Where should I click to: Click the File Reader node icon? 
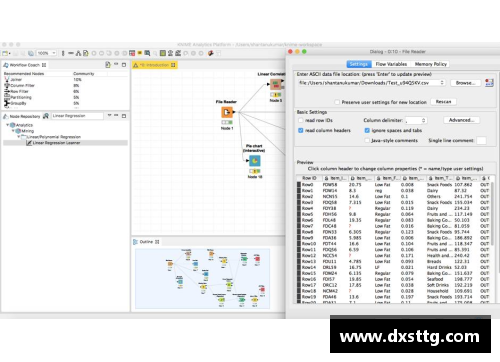pos(227,112)
